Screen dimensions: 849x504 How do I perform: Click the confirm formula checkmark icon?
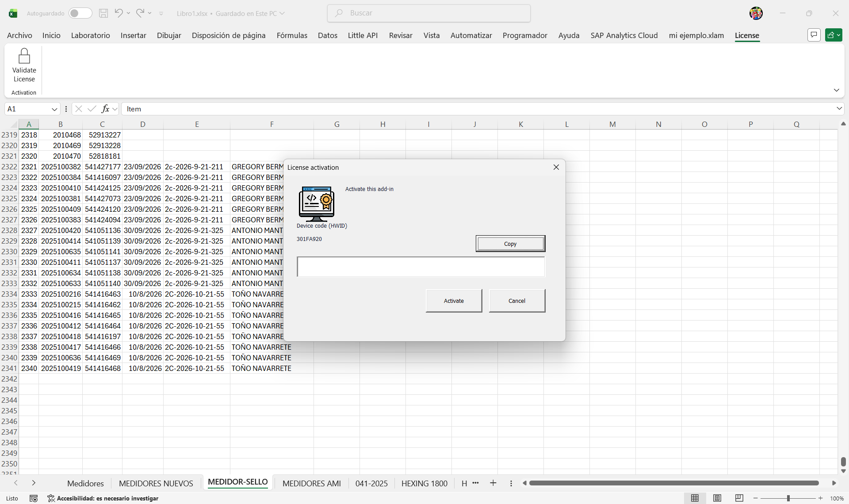click(92, 109)
